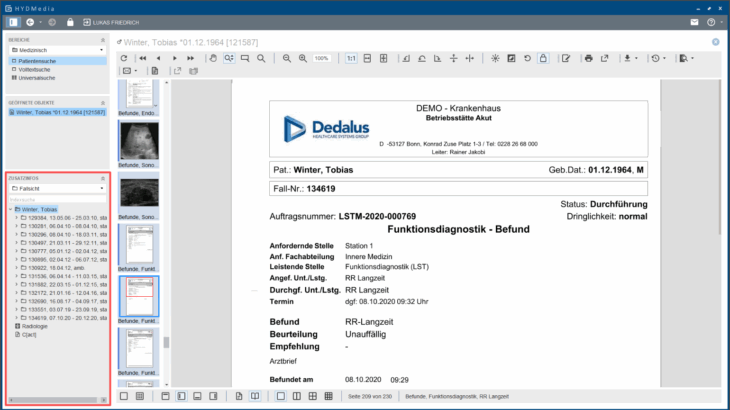The image size is (730, 410).
Task: Select the hand pan tool
Action: (211, 59)
